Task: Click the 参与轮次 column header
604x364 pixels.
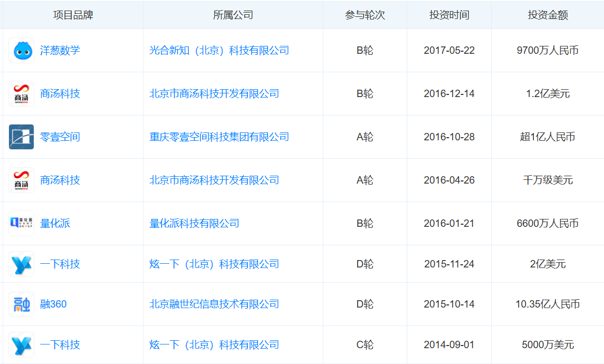Action: point(365,15)
